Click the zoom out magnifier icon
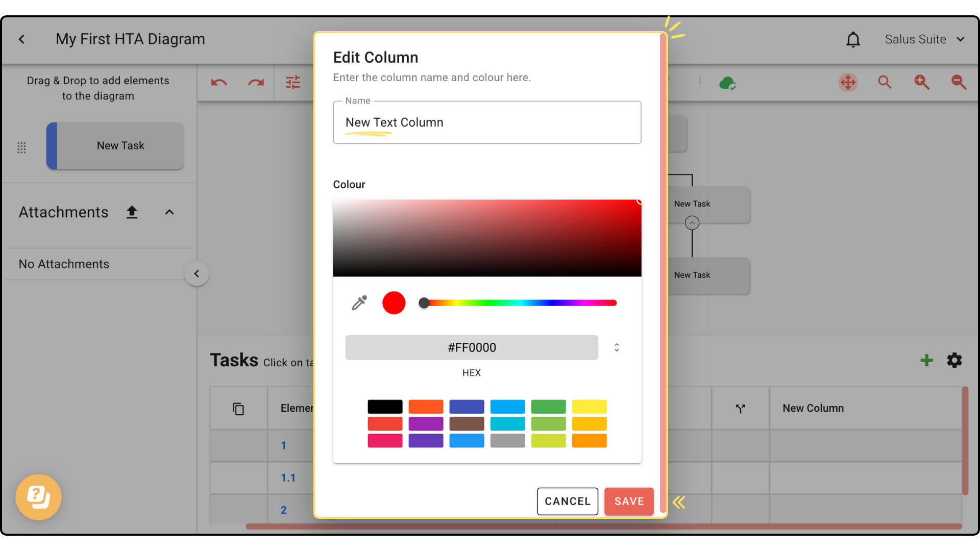The width and height of the screenshot is (980, 551). (x=959, y=82)
